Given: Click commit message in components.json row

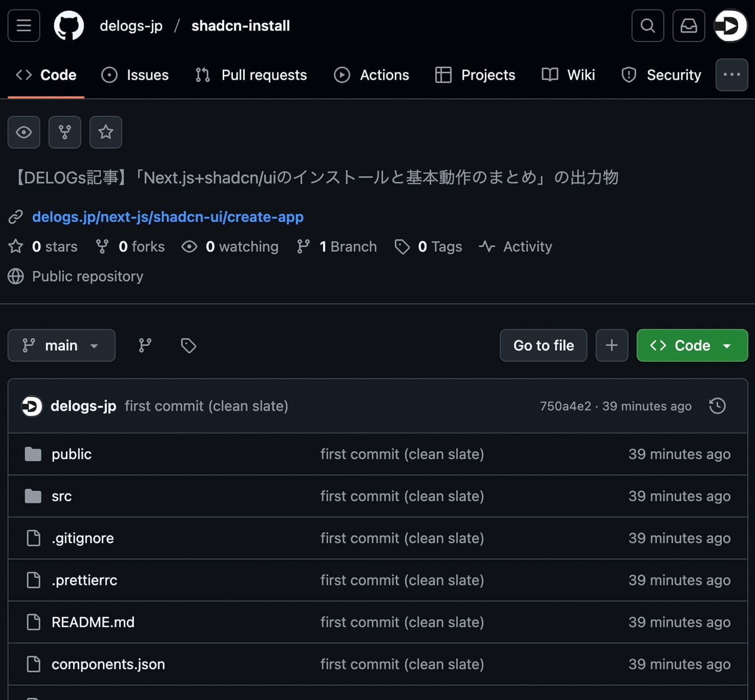Looking at the screenshot, I should coord(402,664).
